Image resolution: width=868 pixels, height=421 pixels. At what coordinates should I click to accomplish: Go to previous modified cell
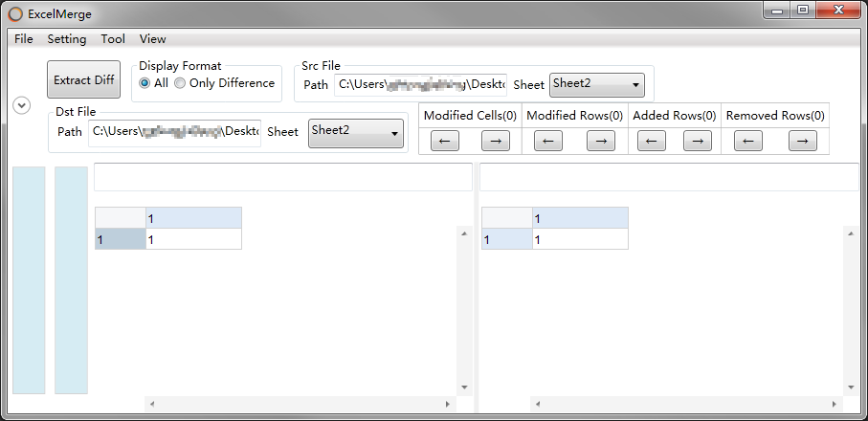tap(444, 141)
